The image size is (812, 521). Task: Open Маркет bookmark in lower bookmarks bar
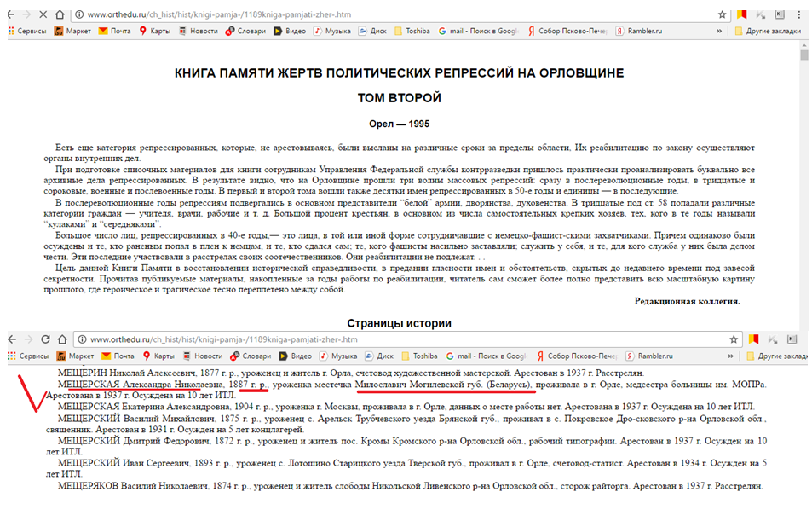[75, 356]
